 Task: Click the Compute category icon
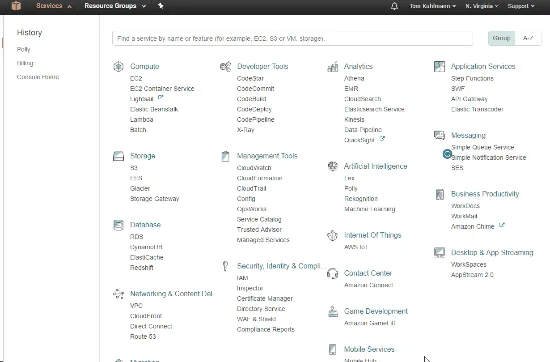point(119,66)
